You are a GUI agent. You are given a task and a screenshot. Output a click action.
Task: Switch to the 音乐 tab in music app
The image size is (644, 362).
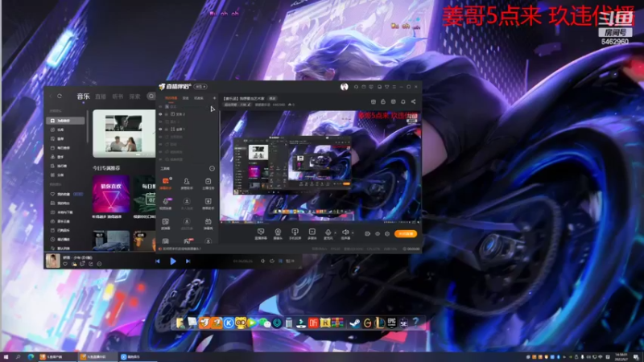[83, 96]
